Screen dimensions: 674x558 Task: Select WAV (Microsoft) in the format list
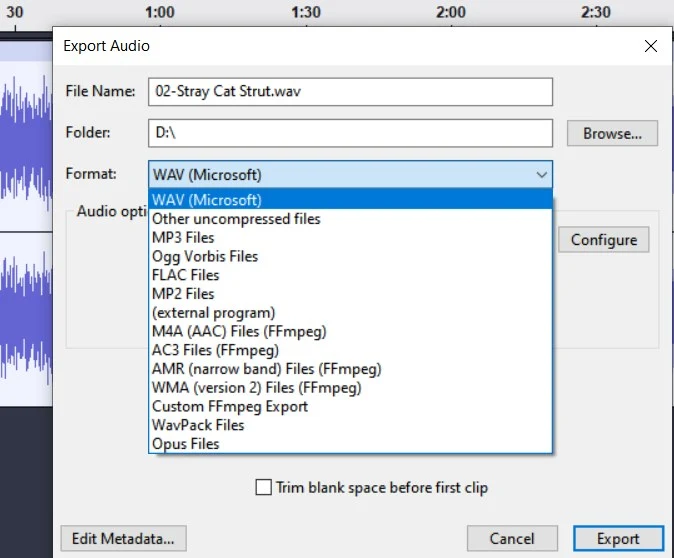point(350,200)
